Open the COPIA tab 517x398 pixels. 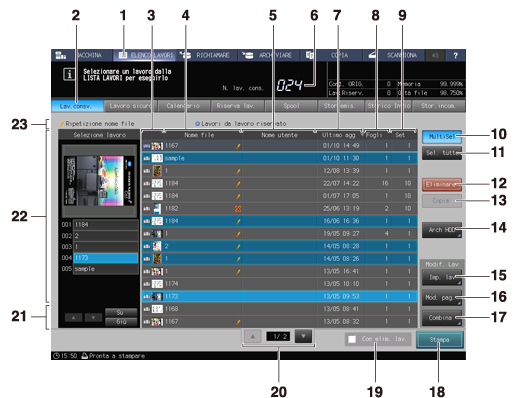click(331, 55)
